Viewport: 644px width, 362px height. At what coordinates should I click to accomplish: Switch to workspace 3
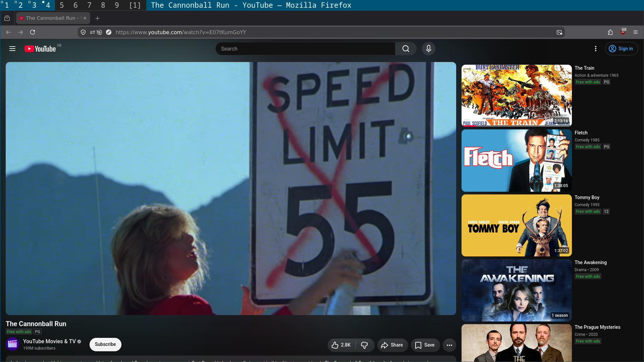point(34,5)
